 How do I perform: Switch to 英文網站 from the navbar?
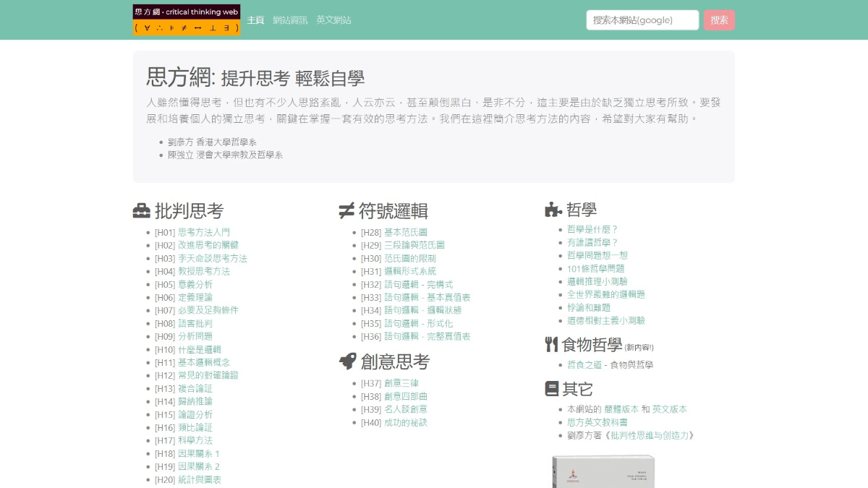[333, 20]
